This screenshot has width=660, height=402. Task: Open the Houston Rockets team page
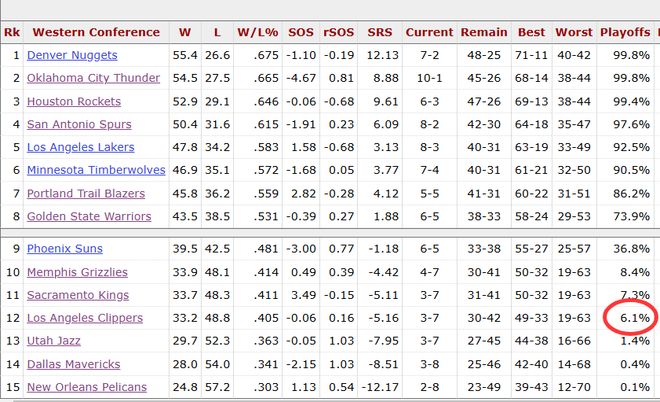[x=76, y=101]
